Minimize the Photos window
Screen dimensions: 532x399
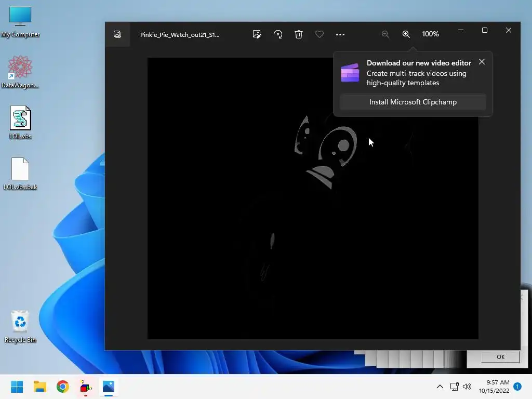pyautogui.click(x=461, y=30)
